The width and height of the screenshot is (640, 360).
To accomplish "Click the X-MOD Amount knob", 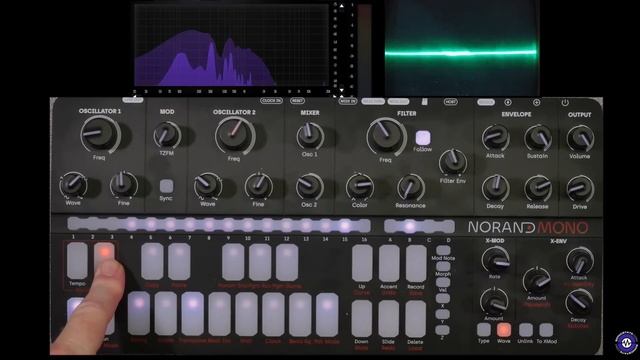I will coord(494,301).
